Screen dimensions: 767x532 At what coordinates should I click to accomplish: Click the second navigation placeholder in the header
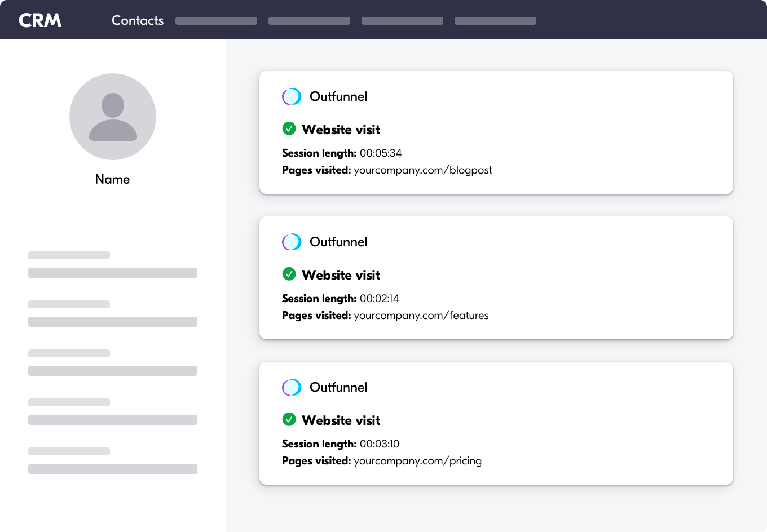(309, 20)
